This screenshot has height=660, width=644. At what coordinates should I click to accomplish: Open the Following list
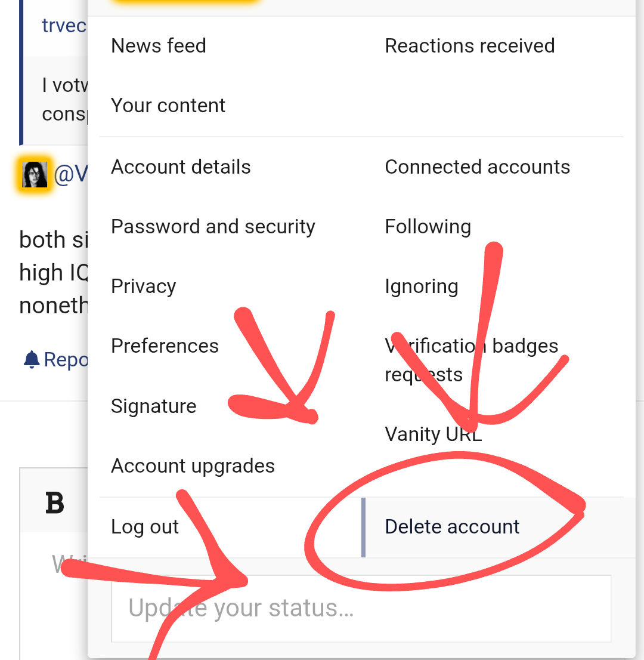(428, 226)
